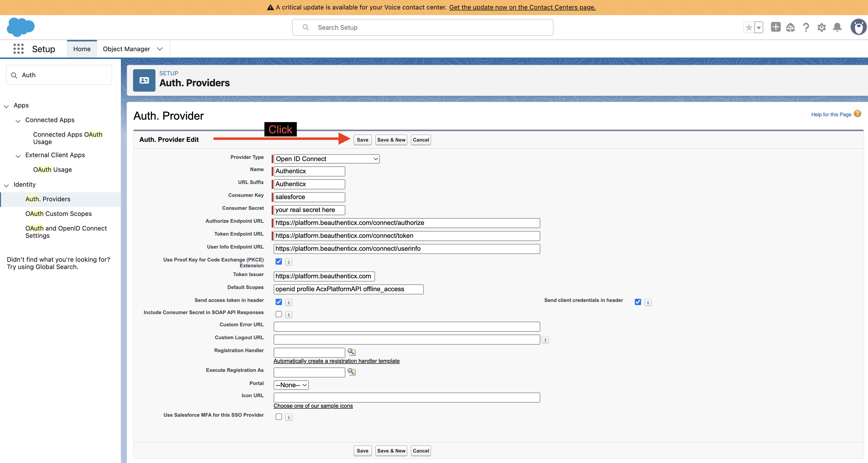The height and width of the screenshot is (463, 868).
Task: Open the Contact Centers page update link
Action: click(x=522, y=7)
